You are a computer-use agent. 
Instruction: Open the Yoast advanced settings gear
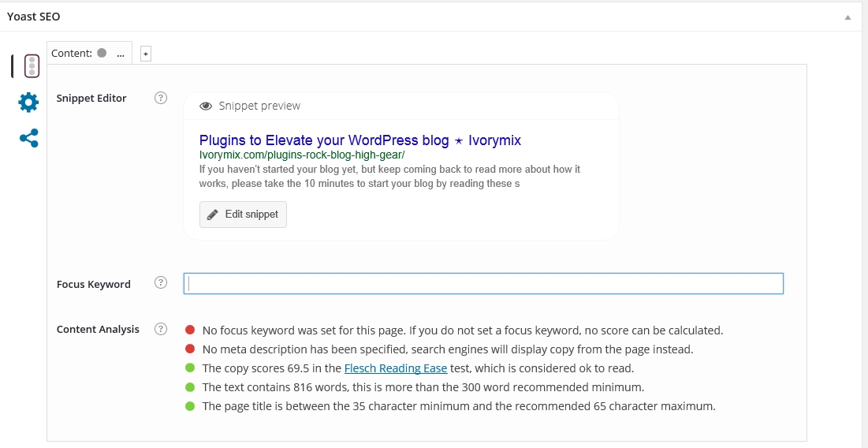(28, 103)
